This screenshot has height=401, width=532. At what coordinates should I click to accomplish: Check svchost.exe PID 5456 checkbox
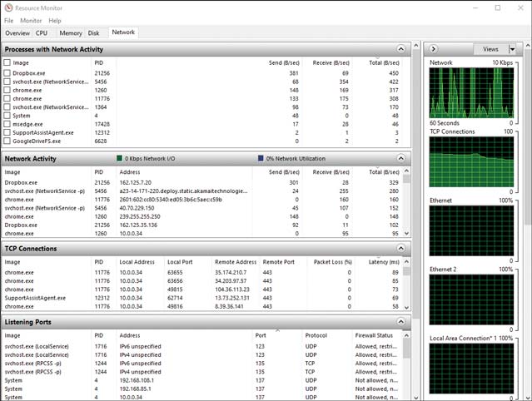[7, 82]
